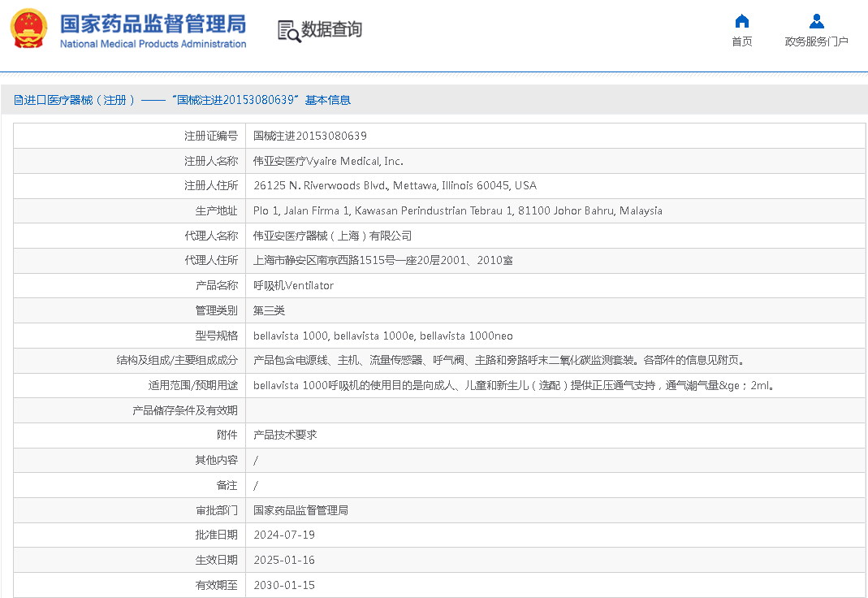
Task: Click the 数据查询 heading text
Action: point(332,30)
